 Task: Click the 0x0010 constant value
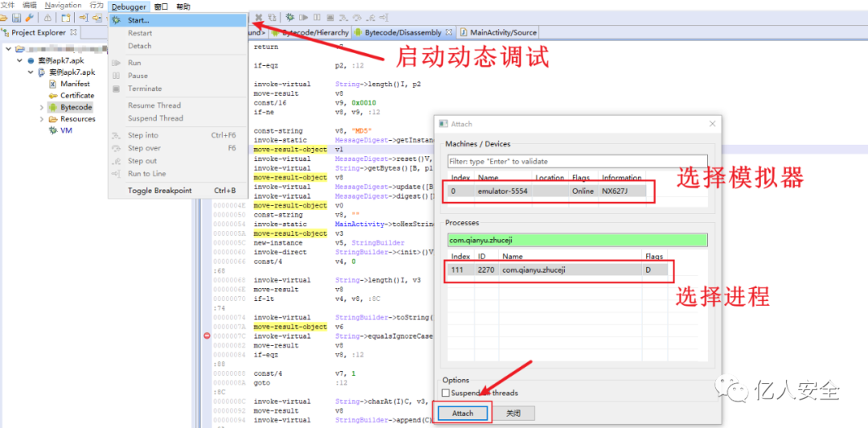tap(365, 102)
